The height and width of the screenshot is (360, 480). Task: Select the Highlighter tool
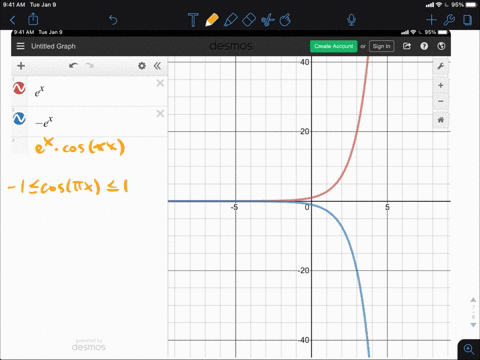[230, 20]
